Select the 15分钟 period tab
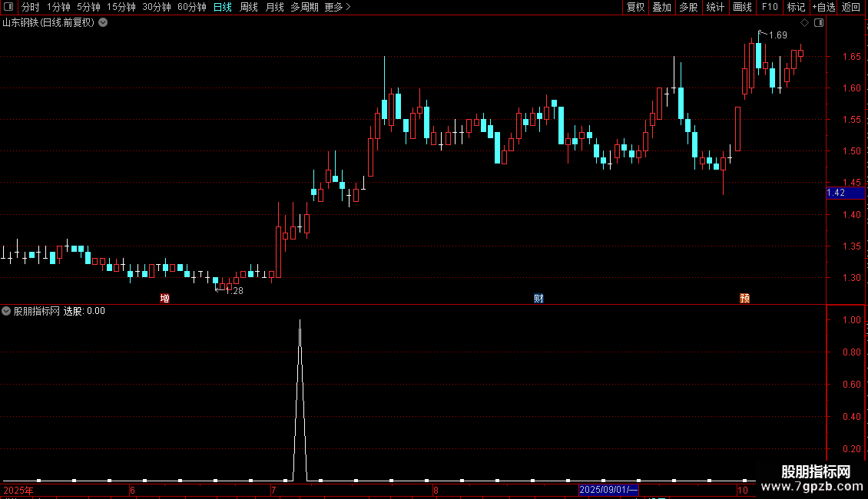The image size is (868, 499). pyautogui.click(x=121, y=7)
